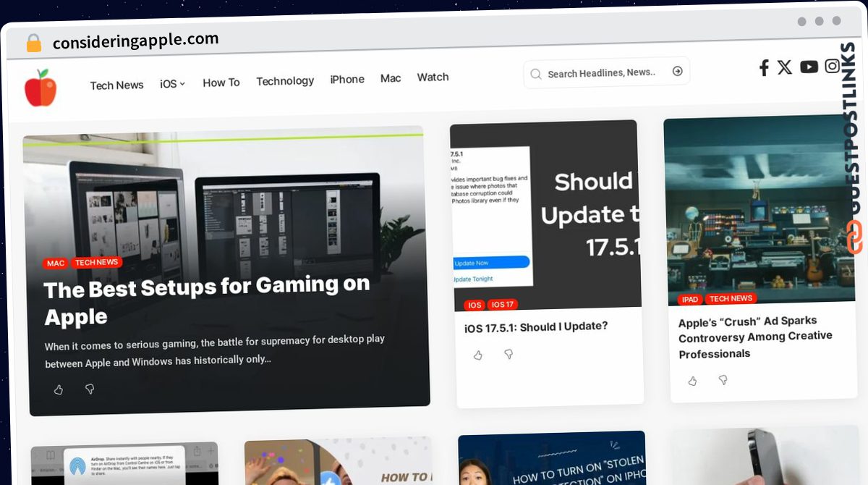Open the Watch menu item
This screenshot has height=485, width=868.
coord(433,77)
